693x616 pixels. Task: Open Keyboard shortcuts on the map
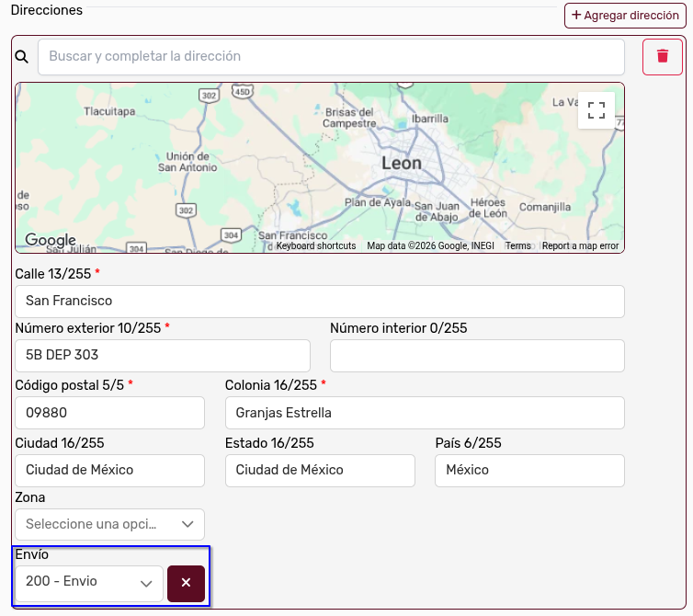(316, 245)
